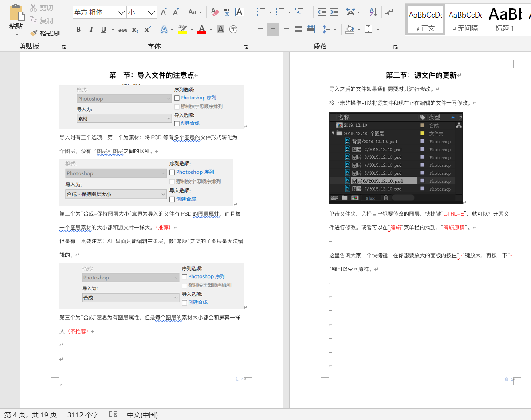
Task: Click the first import dialog image showing 素材
Action: click(151, 106)
